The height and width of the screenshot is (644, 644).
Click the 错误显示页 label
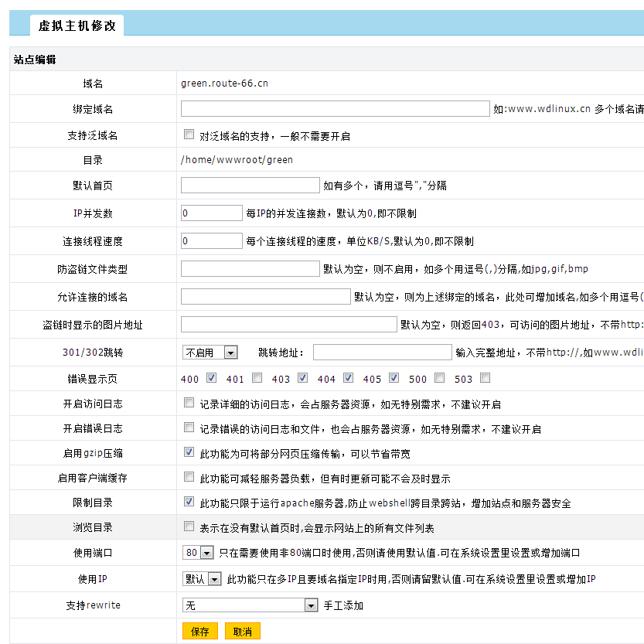pos(93,379)
